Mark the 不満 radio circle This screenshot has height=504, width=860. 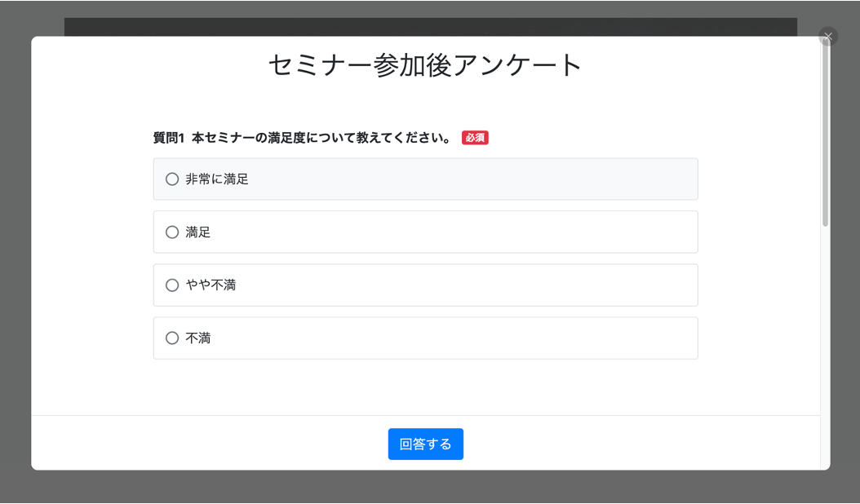pos(172,338)
